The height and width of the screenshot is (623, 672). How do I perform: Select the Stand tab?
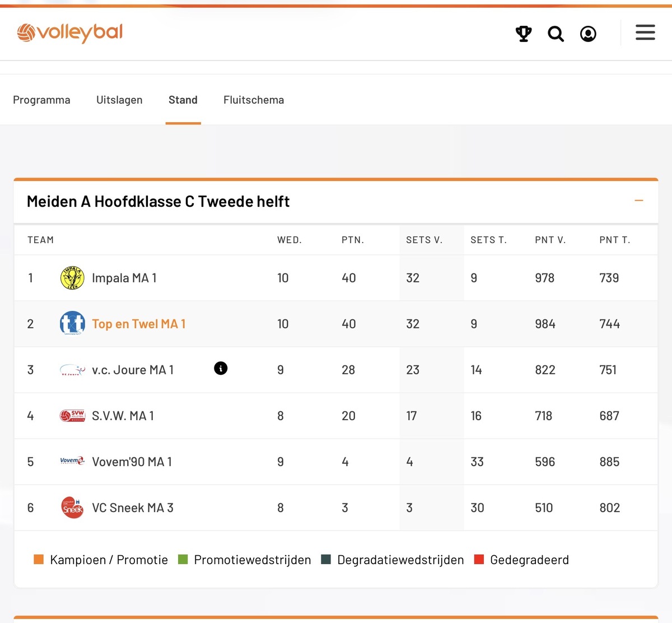(x=183, y=100)
